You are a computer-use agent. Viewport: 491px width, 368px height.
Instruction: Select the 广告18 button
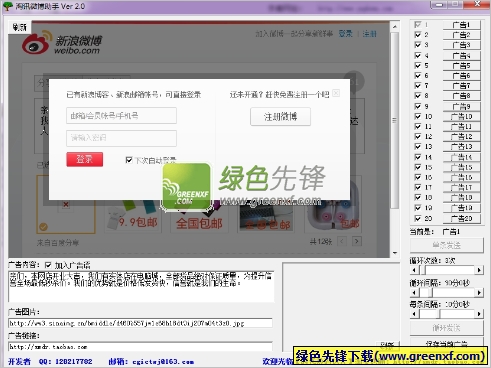tap(462, 197)
